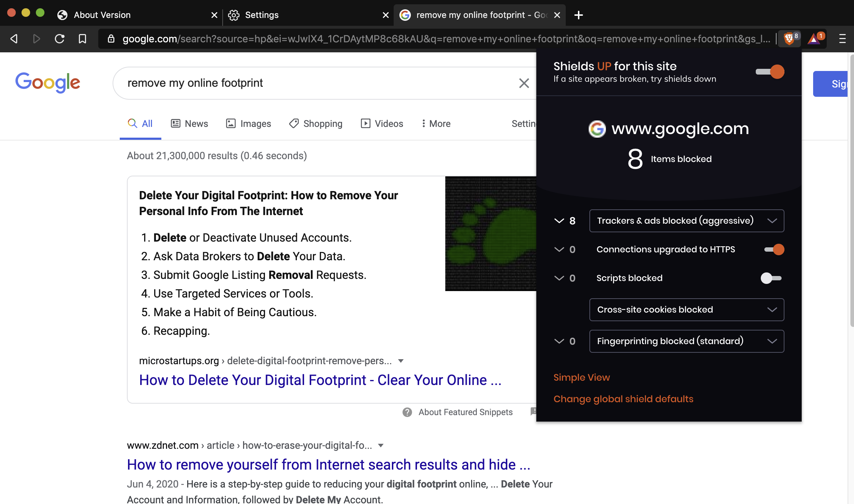Expand the trackers blocked list chevron
Screen dimensions: 854x504
tap(559, 221)
